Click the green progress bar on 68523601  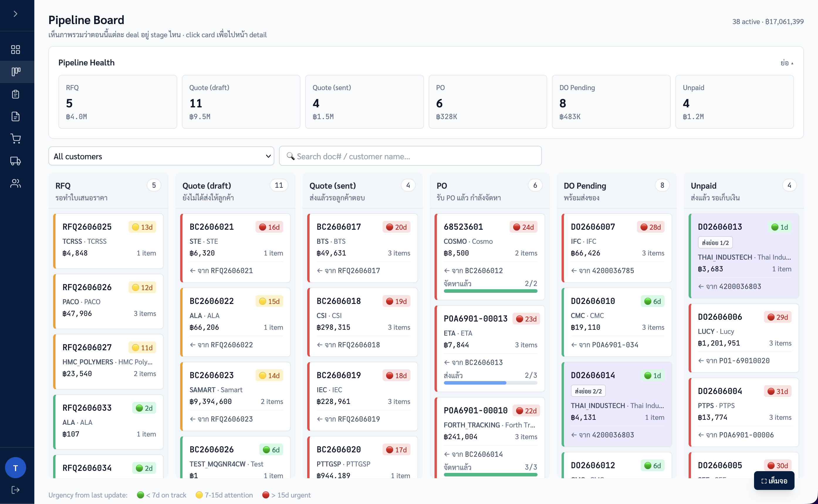click(490, 291)
